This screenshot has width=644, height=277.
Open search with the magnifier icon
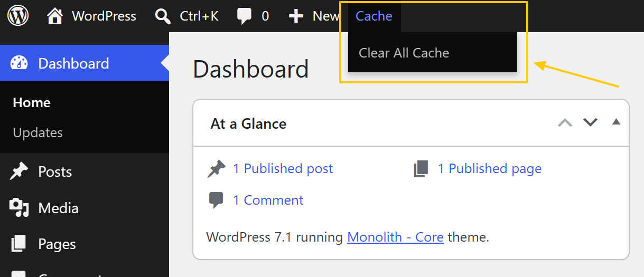click(x=163, y=16)
